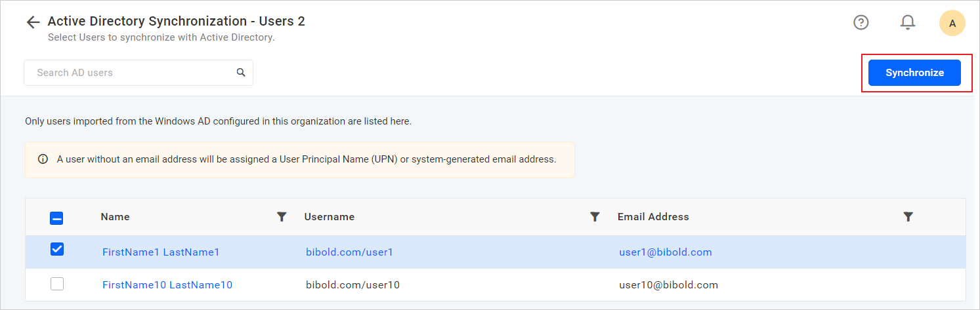Image resolution: width=980 pixels, height=310 pixels.
Task: Uncheck the FirstName1 LastName1 checkbox
Action: 57,250
